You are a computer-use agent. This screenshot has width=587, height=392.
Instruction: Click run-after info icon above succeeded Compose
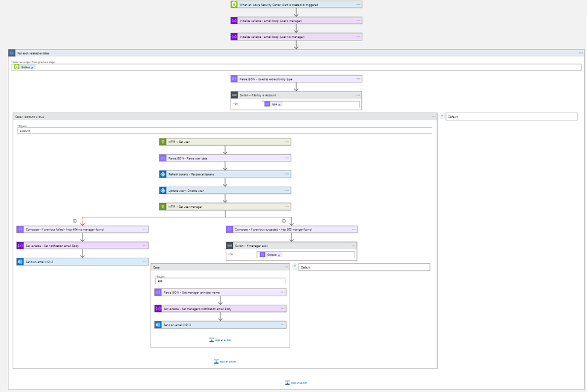284,221
